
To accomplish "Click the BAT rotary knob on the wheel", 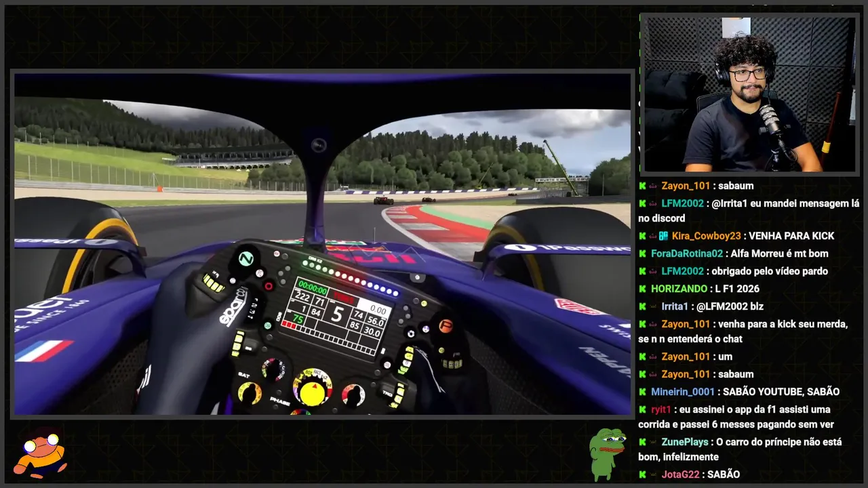I will click(249, 392).
